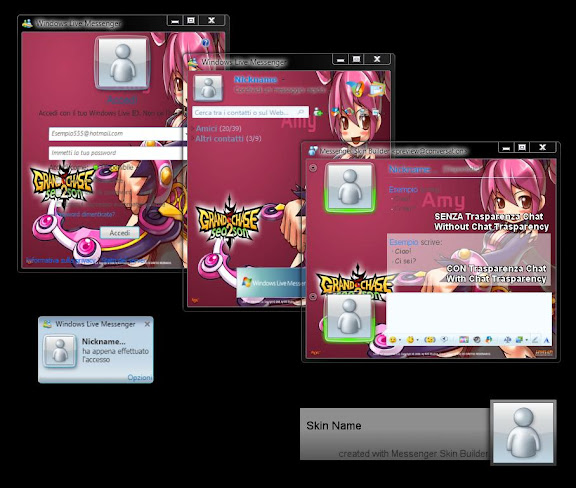The width and height of the screenshot is (576, 488).
Task: Click your own display picture in chat window
Action: coord(350,317)
